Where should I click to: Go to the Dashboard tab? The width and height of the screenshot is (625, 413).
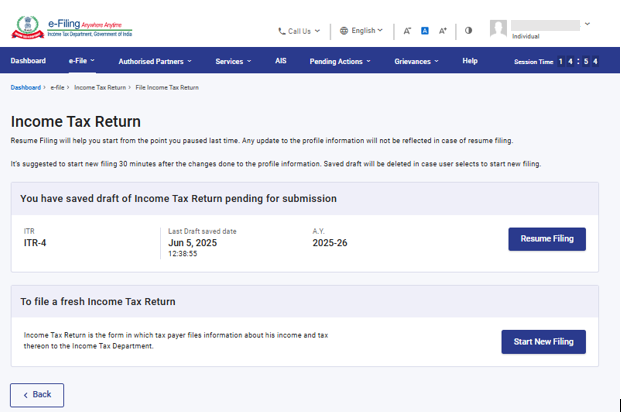28,61
